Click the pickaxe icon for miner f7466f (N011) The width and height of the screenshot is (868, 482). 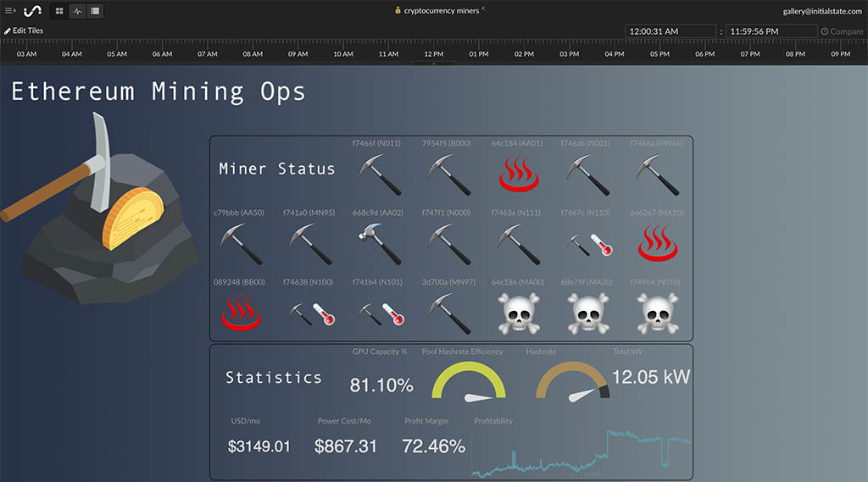(377, 175)
